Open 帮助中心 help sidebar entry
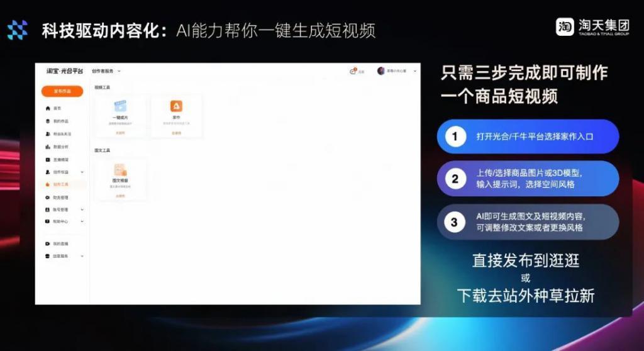The height and width of the screenshot is (351, 644). [x=57, y=221]
